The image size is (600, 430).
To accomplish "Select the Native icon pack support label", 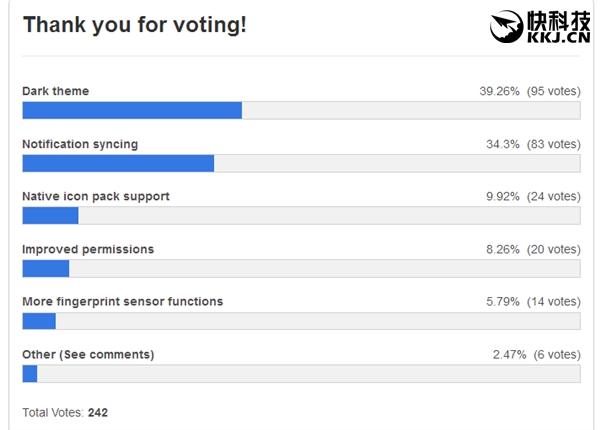I will (x=96, y=196).
